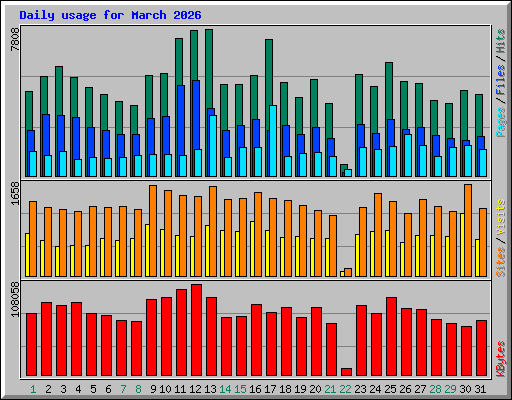Screen dimensions: 512x400
Task: Click the 7808 hits axis value
Action: [15, 40]
